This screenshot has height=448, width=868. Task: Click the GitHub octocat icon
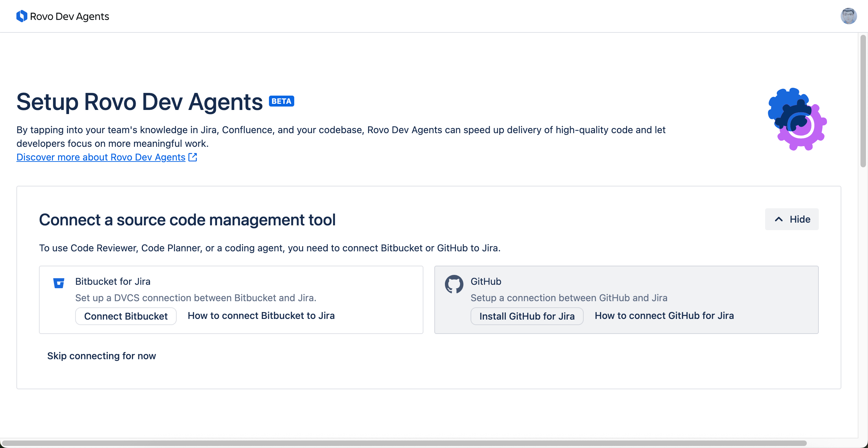(x=454, y=284)
